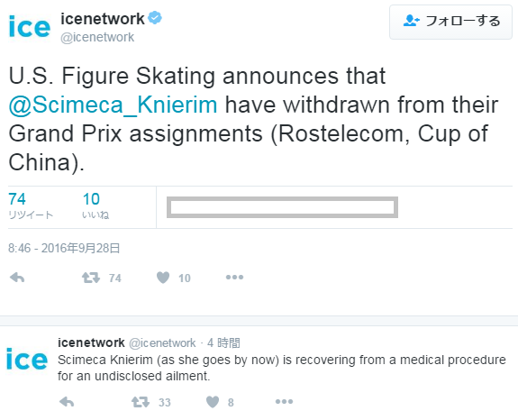This screenshot has width=518, height=420.
Task: Retweet the main tweet with 74 retweets
Action: point(91,278)
